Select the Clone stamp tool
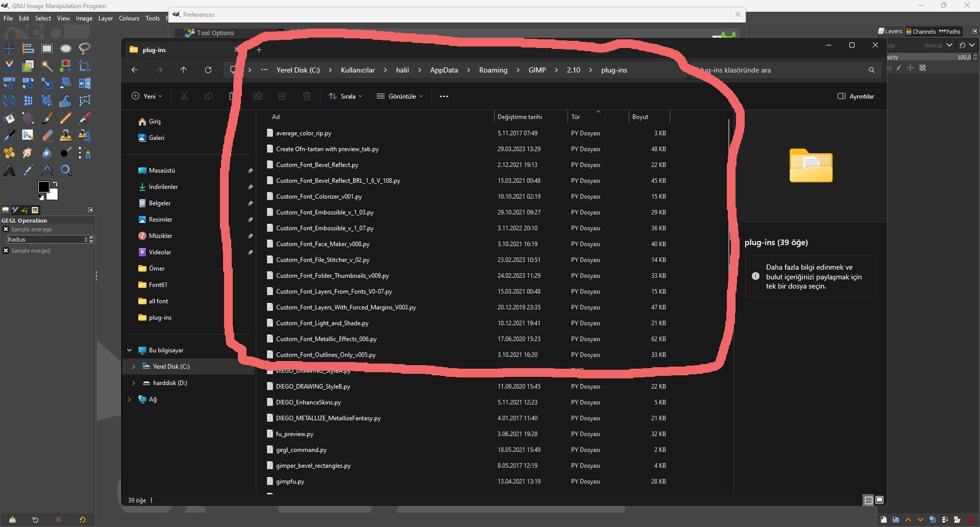Viewport: 980px width, 527px height. [66, 135]
